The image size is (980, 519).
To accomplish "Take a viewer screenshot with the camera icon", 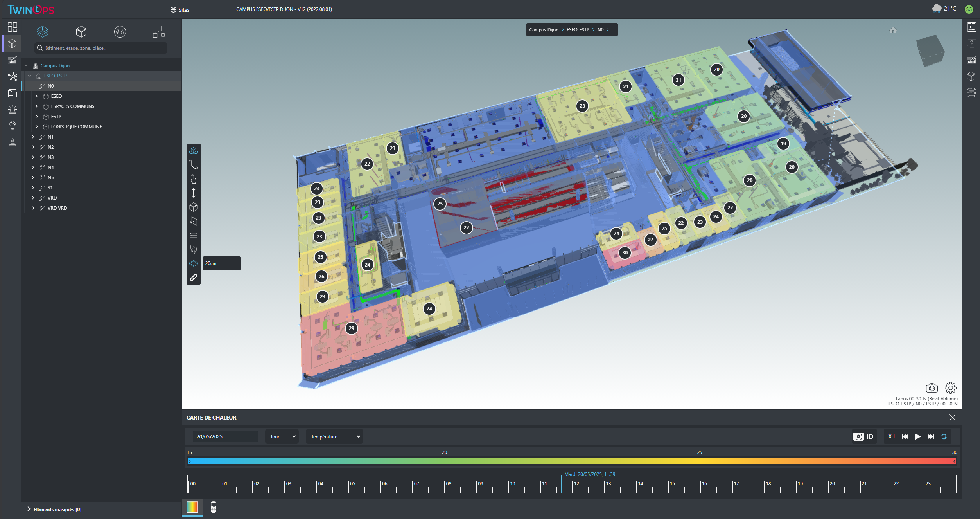I will tap(932, 388).
